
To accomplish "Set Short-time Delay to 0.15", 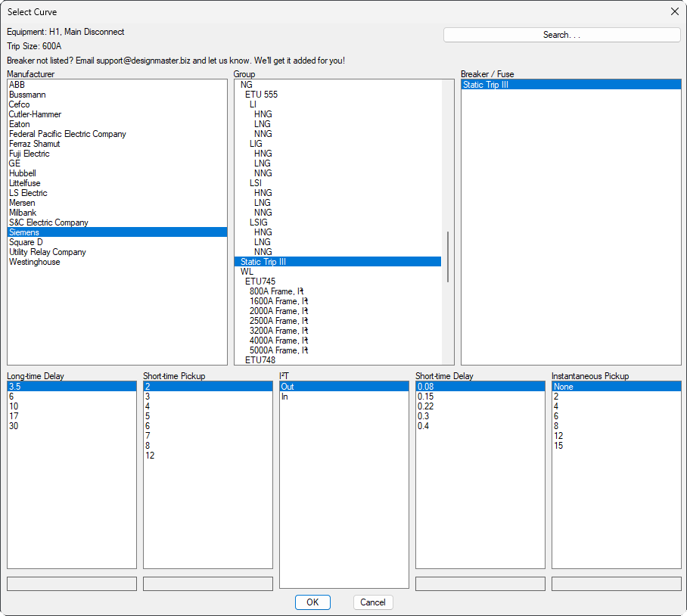I will (480, 397).
